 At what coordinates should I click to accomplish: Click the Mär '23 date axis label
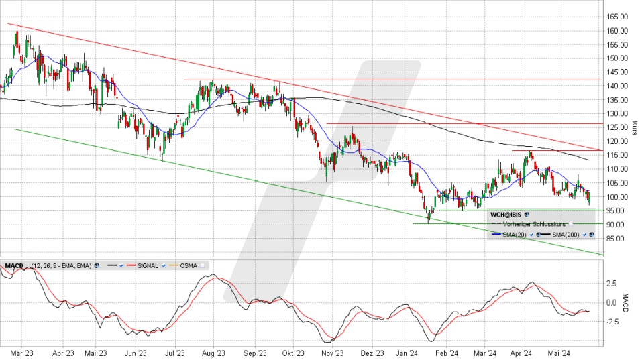(x=21, y=353)
